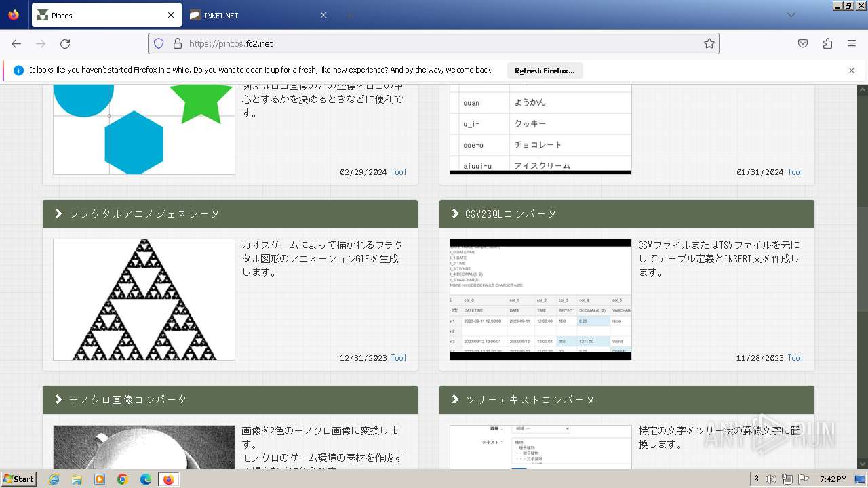Screen dimensions: 868x488
Task: Open the Sierpinski triangle fractal thumbnail
Action: [144, 299]
